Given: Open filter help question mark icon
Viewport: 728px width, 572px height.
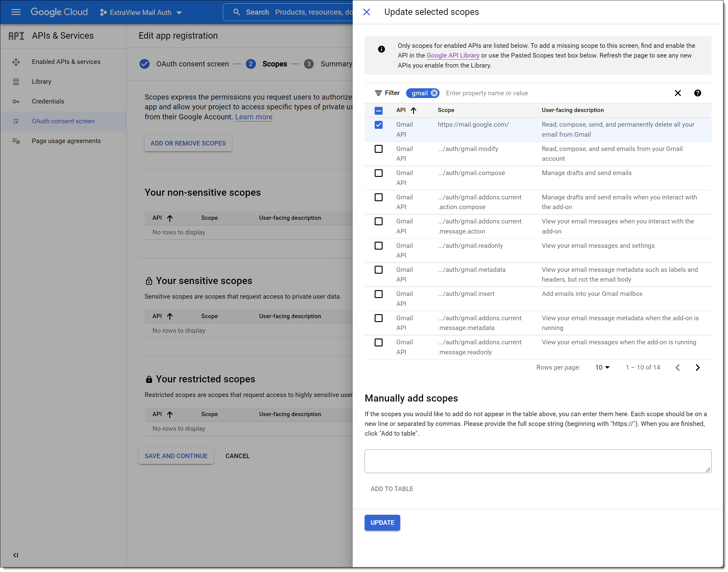Looking at the screenshot, I should click(697, 93).
